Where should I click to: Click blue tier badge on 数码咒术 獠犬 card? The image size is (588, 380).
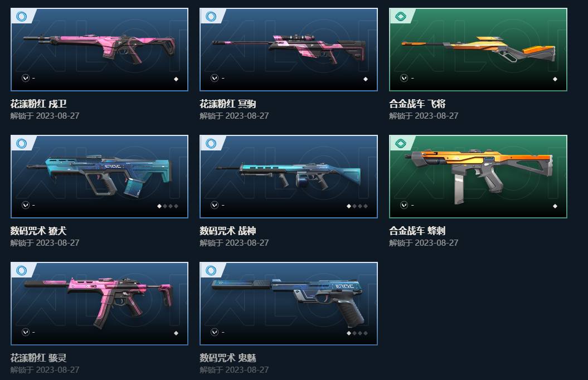click(22, 144)
